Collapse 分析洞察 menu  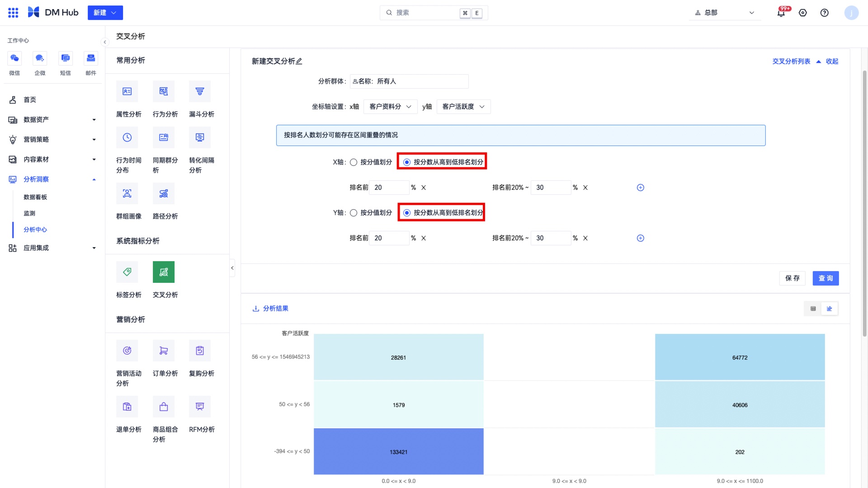52,179
